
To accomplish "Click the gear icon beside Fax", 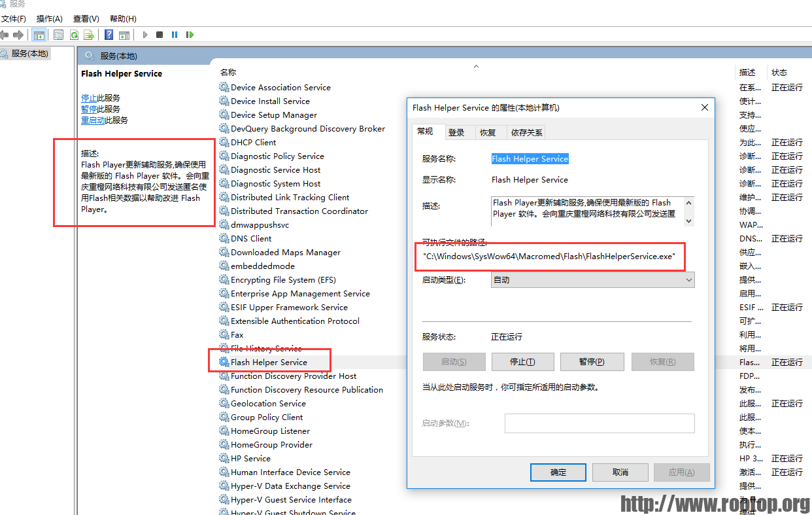I will [x=224, y=334].
